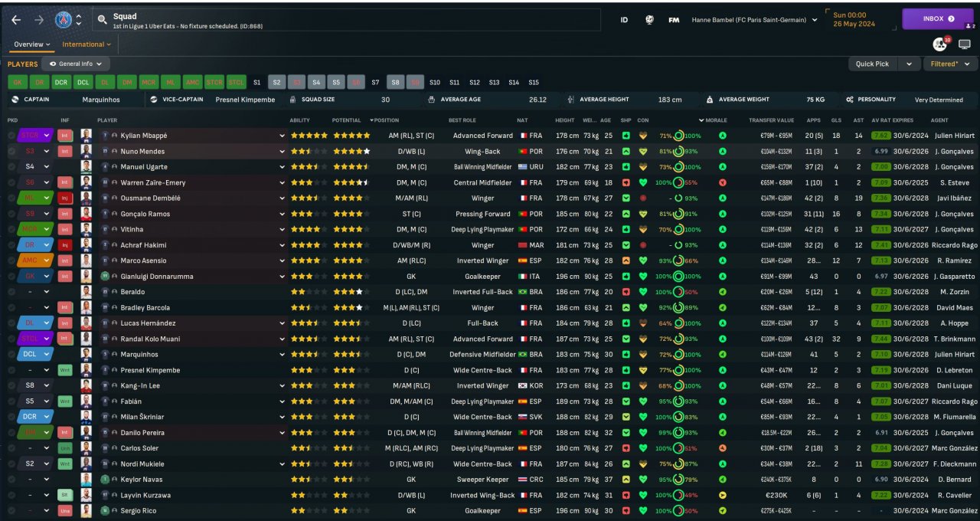The height and width of the screenshot is (521, 980).
Task: Tick the selection circle for Marquinhos
Action: point(11,355)
